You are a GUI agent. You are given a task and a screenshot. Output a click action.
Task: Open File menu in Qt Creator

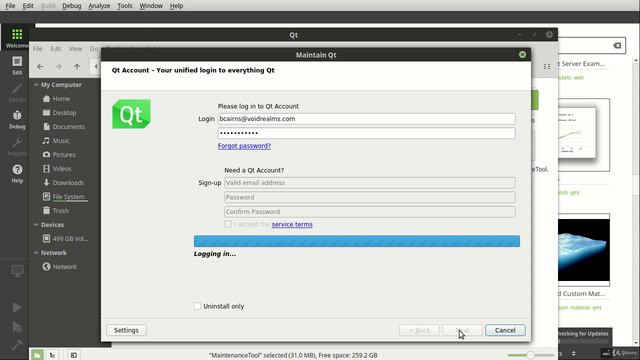click(10, 6)
